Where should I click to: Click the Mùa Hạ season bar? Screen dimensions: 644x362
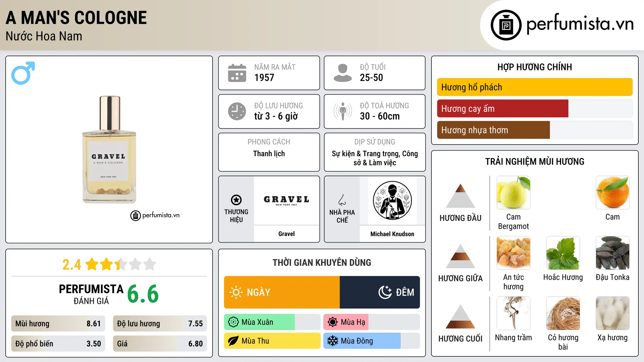(x=371, y=322)
